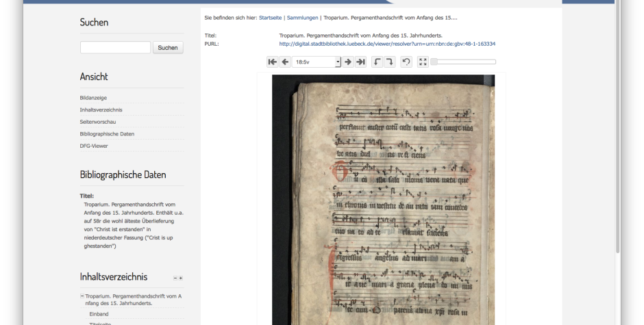Go to the previous page
This screenshot has height=325, width=644.
click(285, 62)
